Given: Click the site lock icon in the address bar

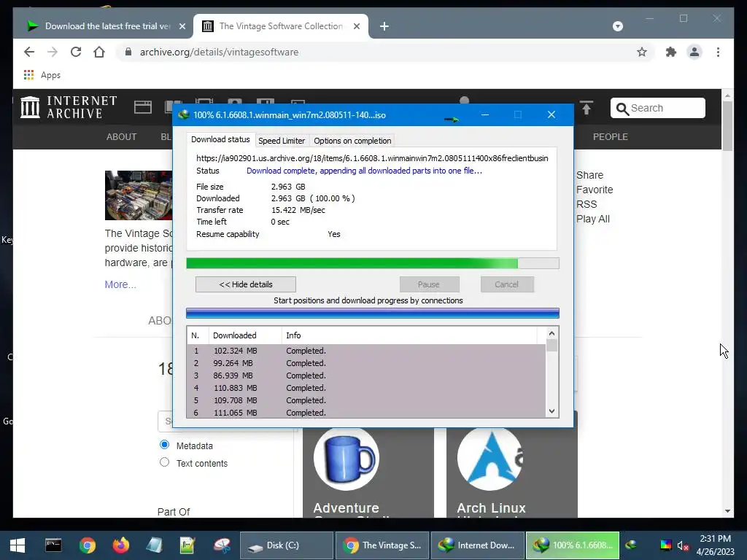Looking at the screenshot, I should pyautogui.click(x=128, y=52).
